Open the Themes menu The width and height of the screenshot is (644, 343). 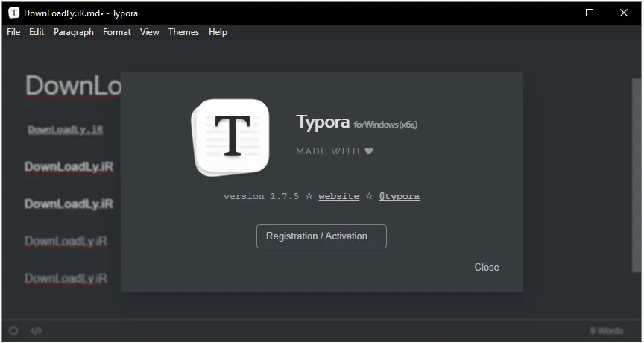183,32
